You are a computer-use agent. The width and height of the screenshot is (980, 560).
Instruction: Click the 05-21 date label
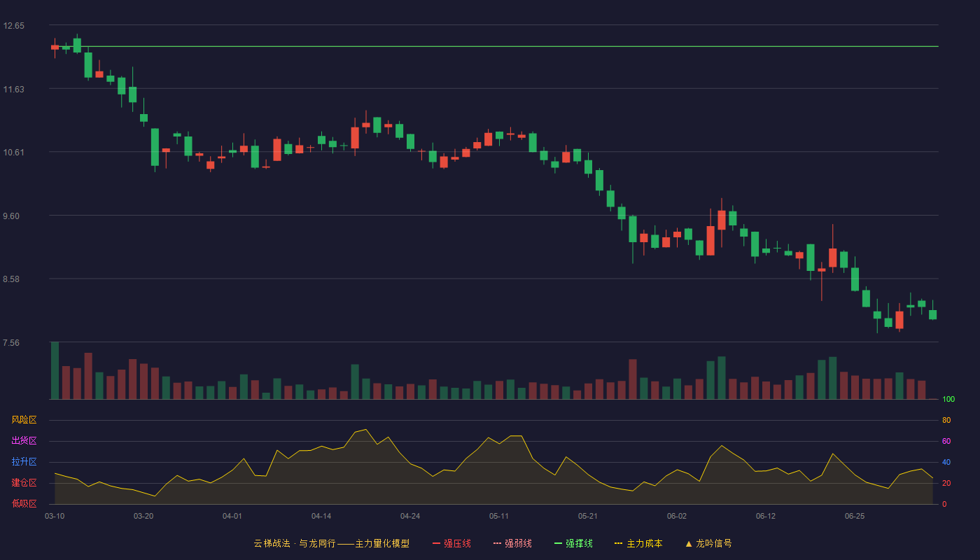(588, 516)
